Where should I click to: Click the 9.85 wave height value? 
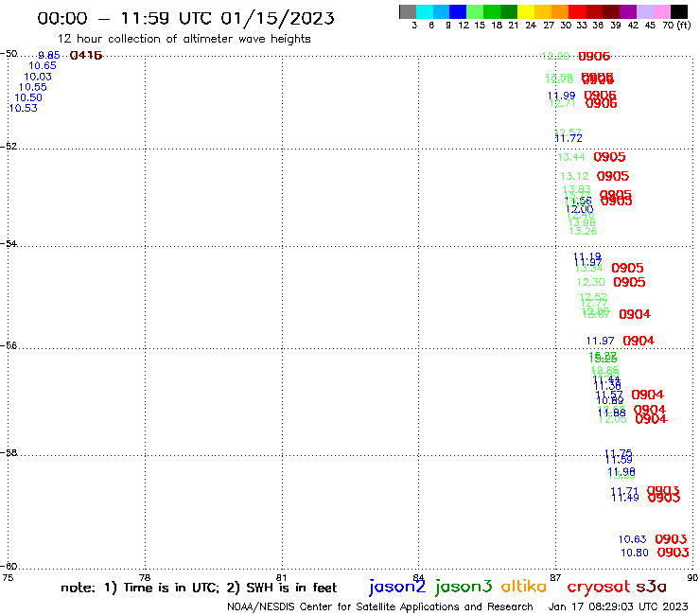48,56
